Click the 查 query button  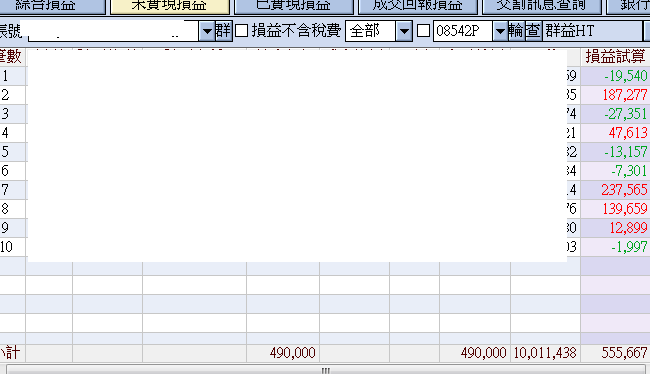coord(534,31)
